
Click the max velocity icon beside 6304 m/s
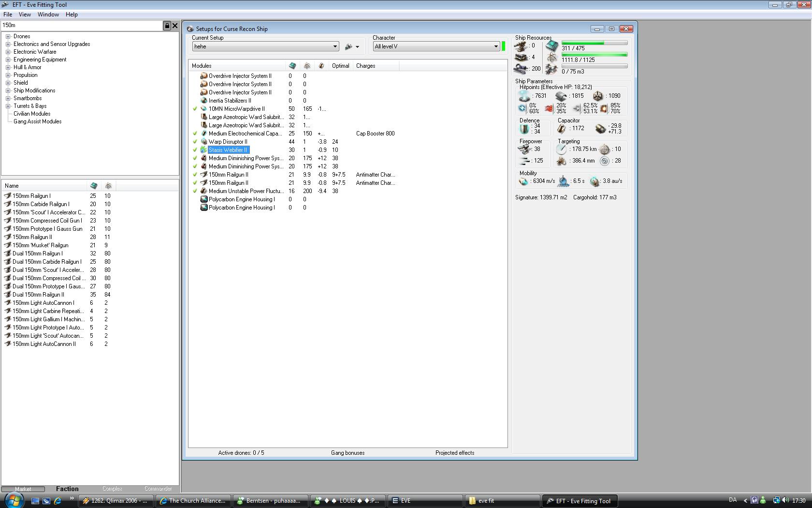[x=523, y=181]
